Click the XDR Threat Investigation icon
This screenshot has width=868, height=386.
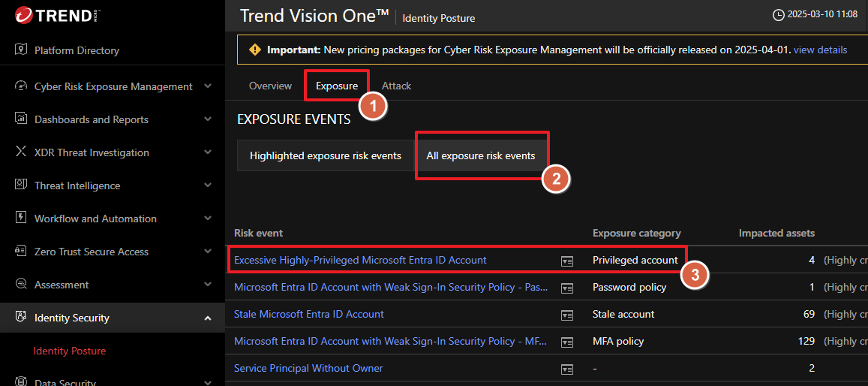21,152
